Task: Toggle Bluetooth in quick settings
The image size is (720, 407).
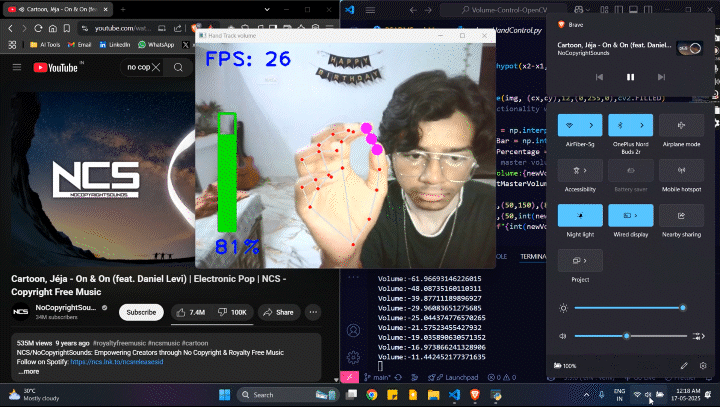Action: (619, 125)
